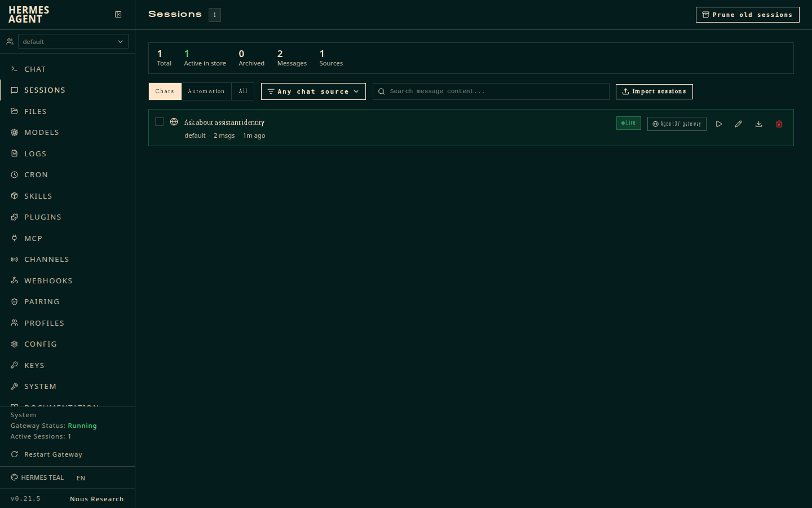Tick the checkbox for 'Ask about assistant identity'

[x=159, y=122]
